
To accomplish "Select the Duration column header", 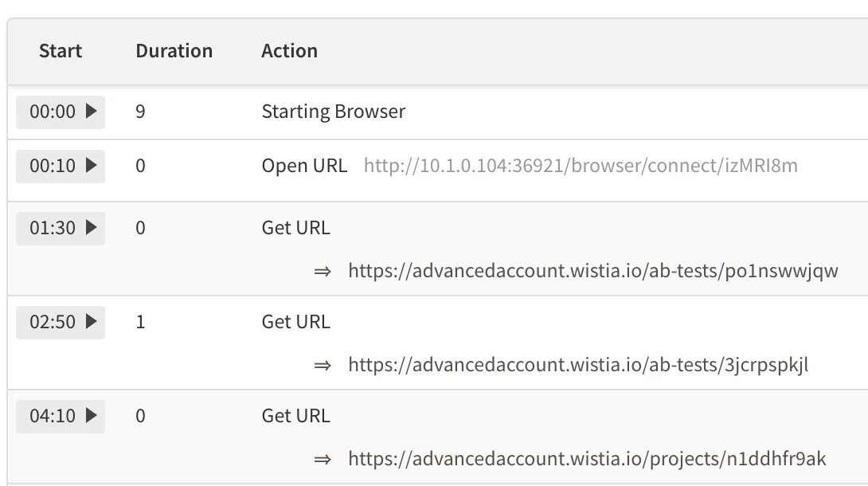I will (174, 51).
